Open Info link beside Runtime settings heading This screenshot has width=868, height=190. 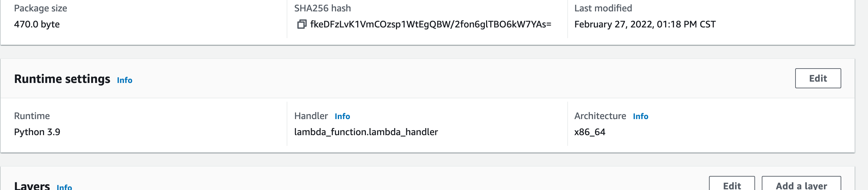(124, 80)
